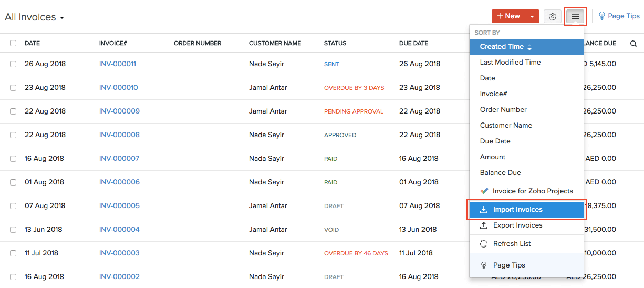Select the checkbox for INV-000007 row
This screenshot has width=644, height=288.
(13, 159)
